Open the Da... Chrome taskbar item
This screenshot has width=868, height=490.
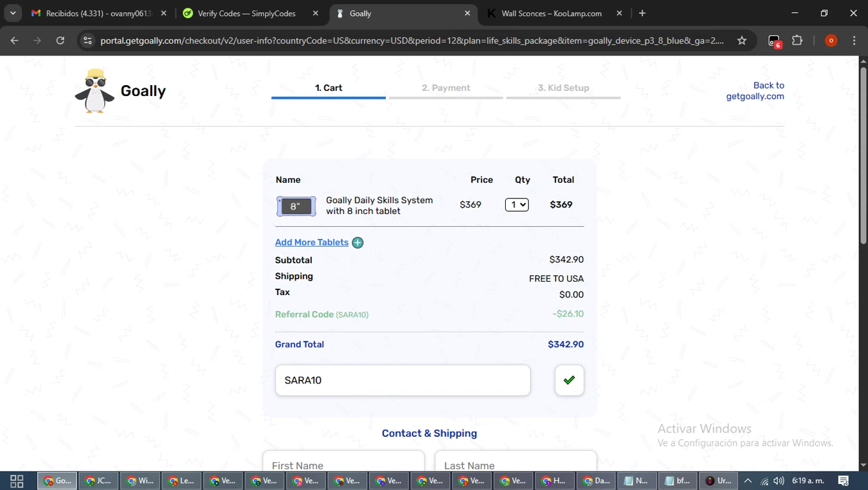(x=596, y=481)
